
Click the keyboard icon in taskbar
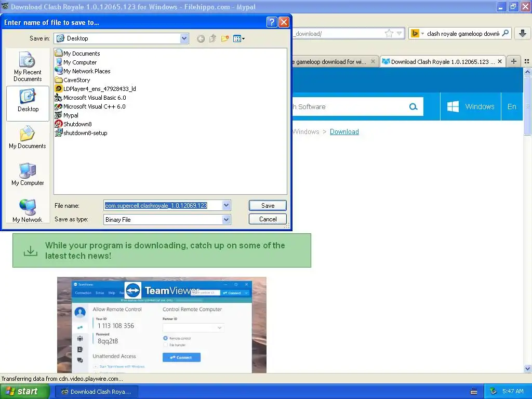[474, 392]
